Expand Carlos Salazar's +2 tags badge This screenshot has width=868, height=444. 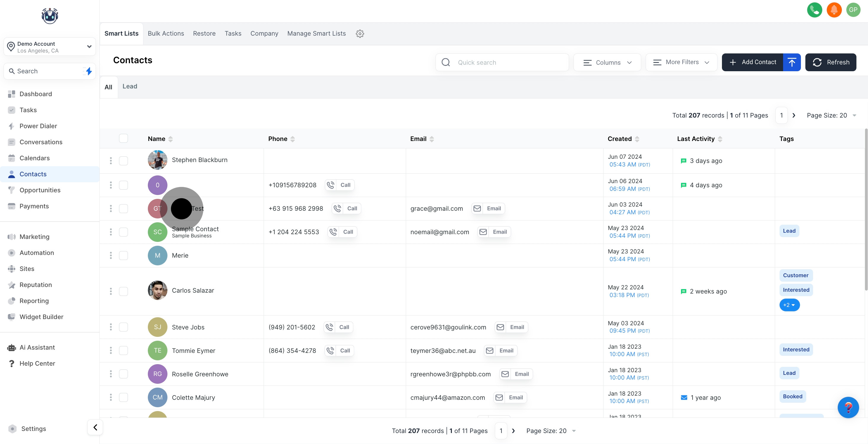tap(789, 305)
